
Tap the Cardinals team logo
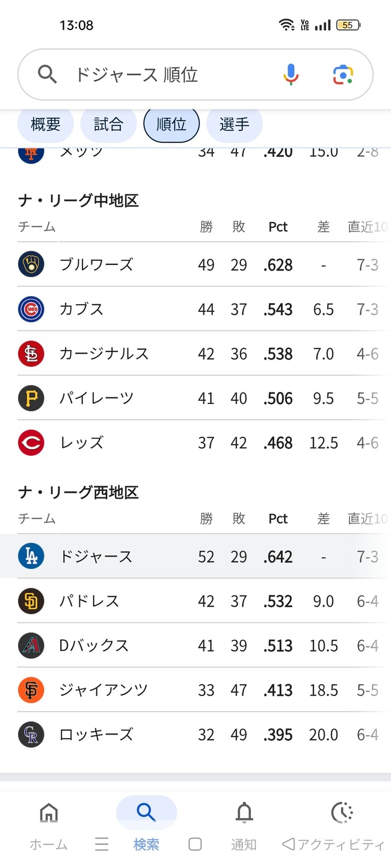point(31,353)
